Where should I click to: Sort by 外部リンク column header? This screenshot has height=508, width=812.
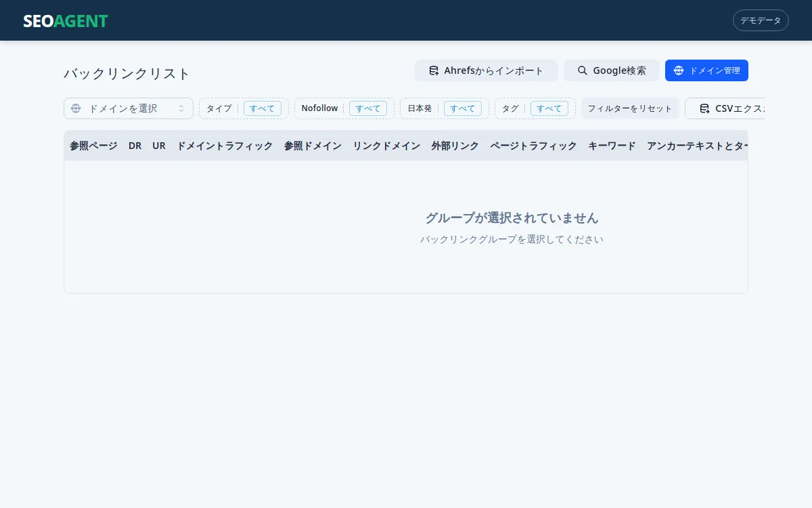point(455,146)
